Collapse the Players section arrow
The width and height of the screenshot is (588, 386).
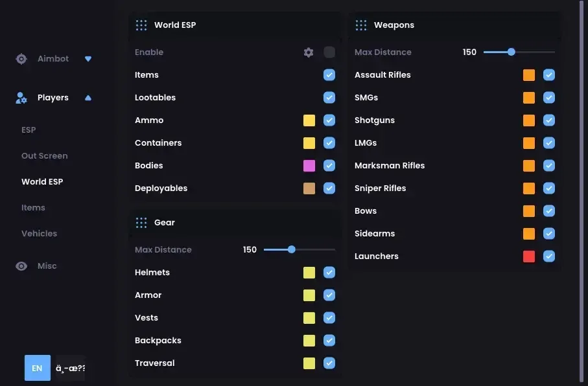coord(88,98)
